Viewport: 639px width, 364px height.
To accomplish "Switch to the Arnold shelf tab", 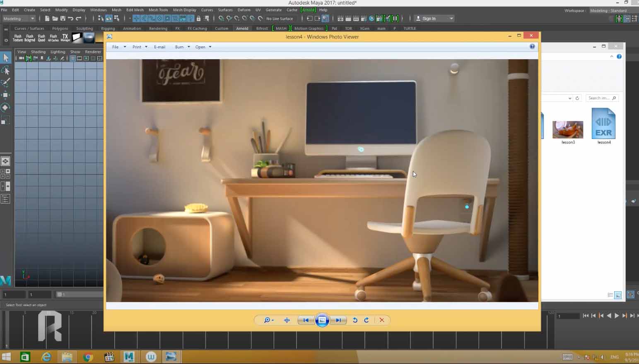I will coord(242,29).
